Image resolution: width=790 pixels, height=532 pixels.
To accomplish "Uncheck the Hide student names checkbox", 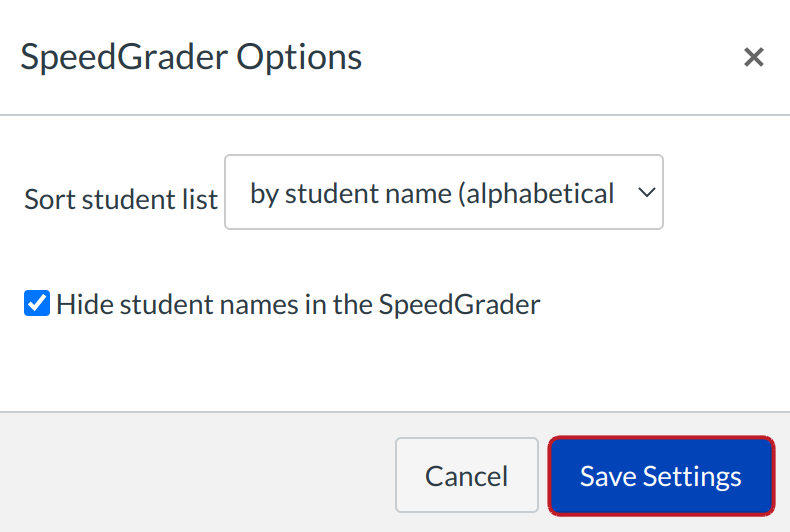I will (37, 304).
